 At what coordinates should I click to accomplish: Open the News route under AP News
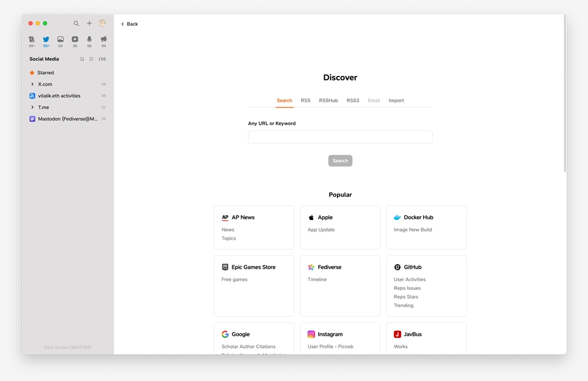pyautogui.click(x=228, y=229)
